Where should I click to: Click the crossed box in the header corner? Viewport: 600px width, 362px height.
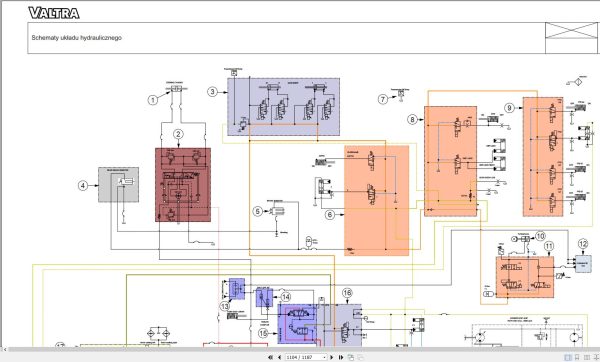coord(571,31)
